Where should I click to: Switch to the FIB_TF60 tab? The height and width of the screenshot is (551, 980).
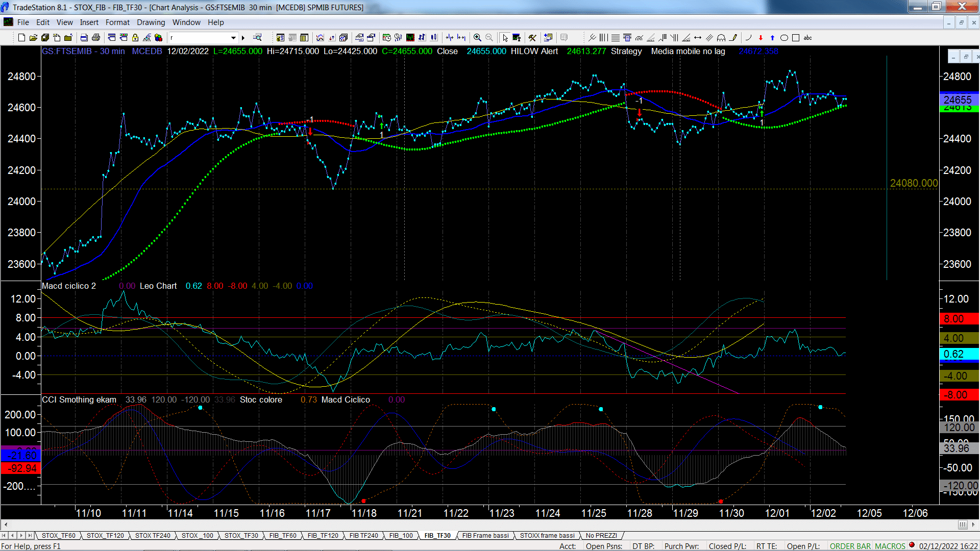(283, 536)
